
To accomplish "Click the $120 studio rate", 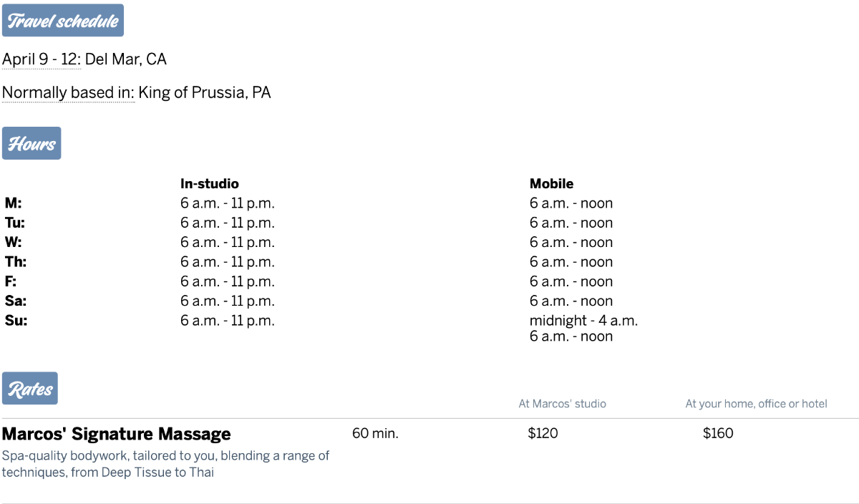I will point(543,433).
